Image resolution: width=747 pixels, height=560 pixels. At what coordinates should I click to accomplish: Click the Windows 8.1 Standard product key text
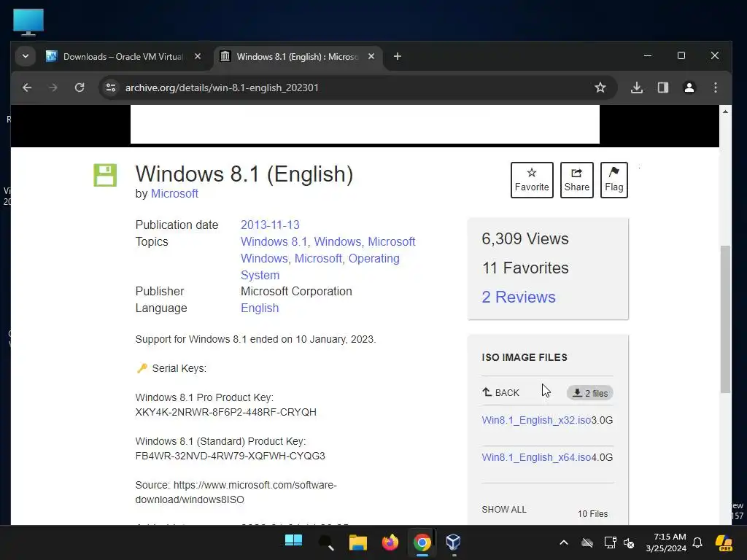click(230, 456)
